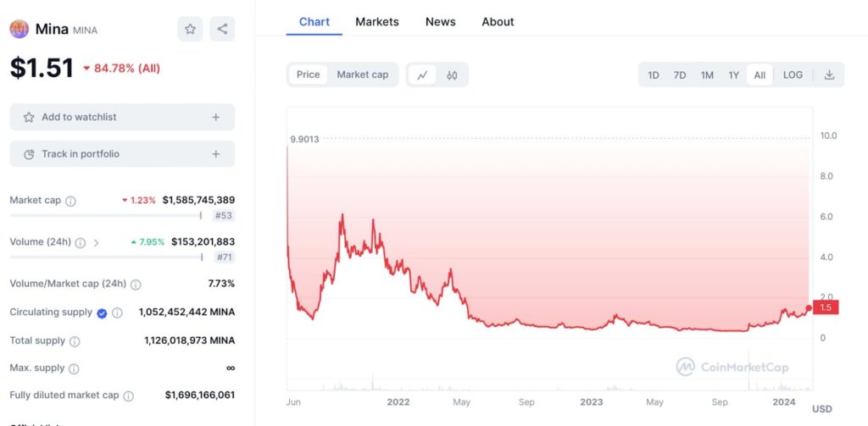Screen dimensions: 868x426
Task: Click the share icon beside Mina
Action: pos(222,29)
